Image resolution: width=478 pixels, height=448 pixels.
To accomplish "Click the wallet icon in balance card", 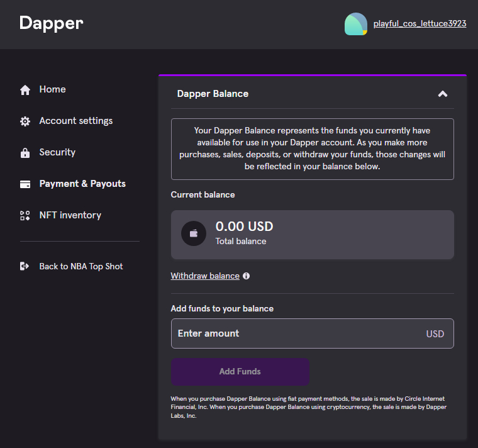I will [194, 233].
